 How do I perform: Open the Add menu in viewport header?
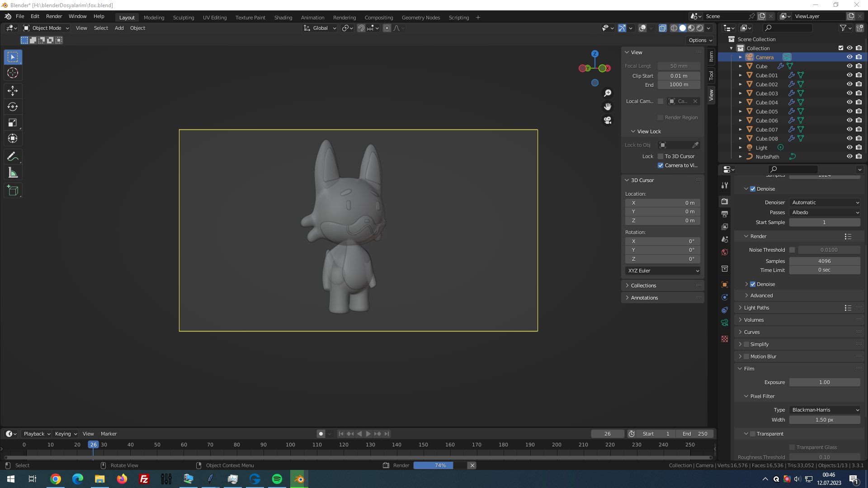[119, 28]
